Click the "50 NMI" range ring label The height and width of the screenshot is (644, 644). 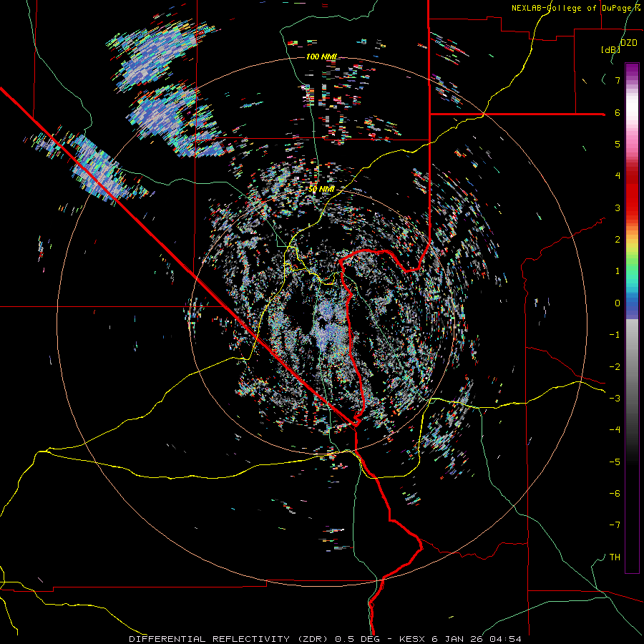(321, 190)
